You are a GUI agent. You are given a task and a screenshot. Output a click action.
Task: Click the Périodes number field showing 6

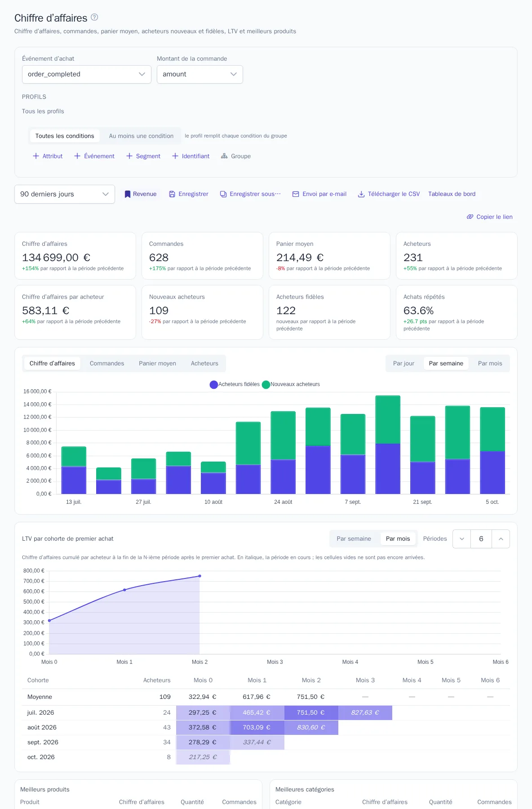(481, 539)
